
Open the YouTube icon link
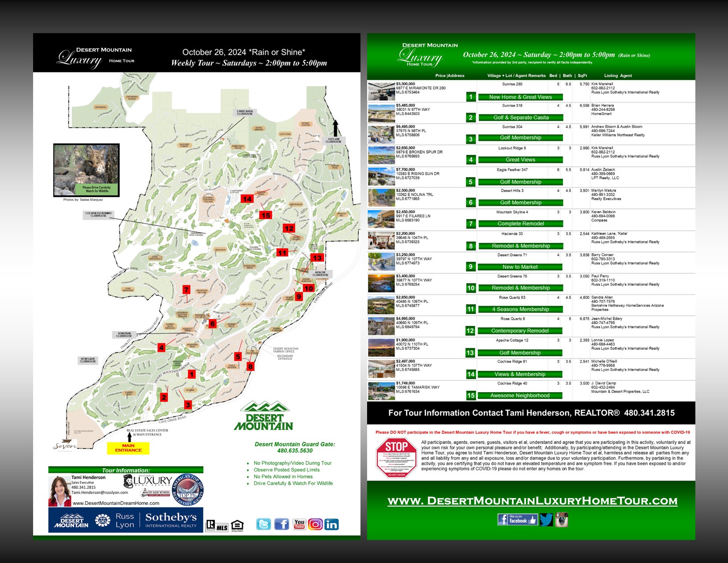(299, 524)
